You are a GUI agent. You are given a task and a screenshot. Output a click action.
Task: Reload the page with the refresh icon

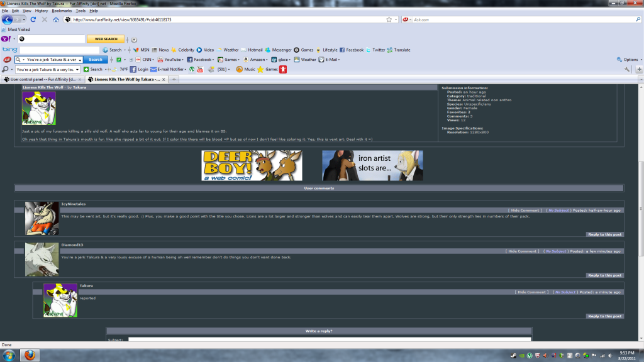point(33,19)
